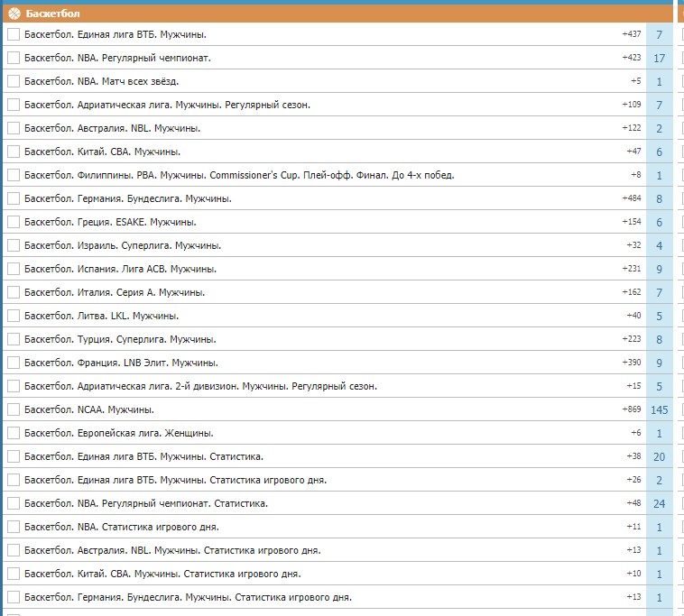
Task: Open ВТБ Статистика игрового дня row
Action: click(175, 480)
